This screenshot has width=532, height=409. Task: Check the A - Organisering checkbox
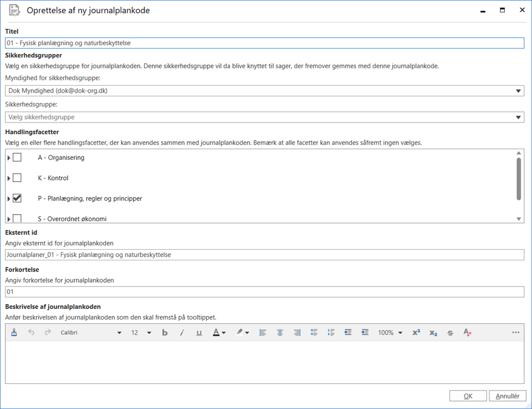click(16, 157)
